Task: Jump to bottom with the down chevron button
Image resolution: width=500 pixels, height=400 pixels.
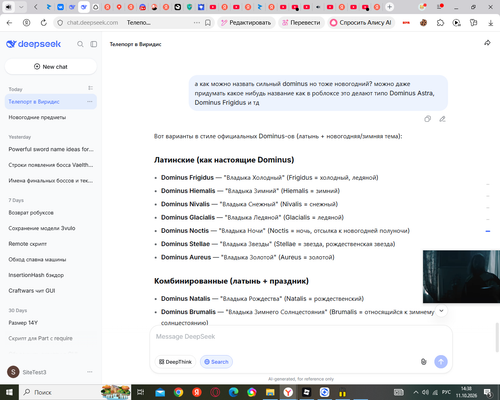Action: [x=441, y=311]
